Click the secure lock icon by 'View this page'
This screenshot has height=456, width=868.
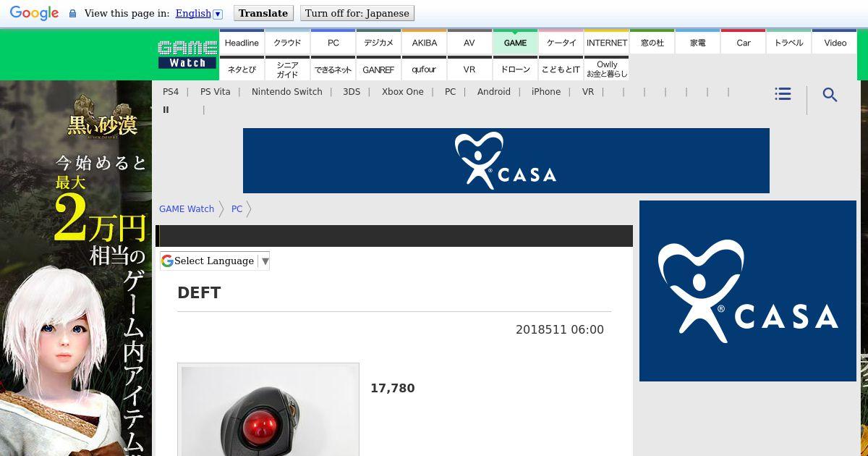point(72,13)
